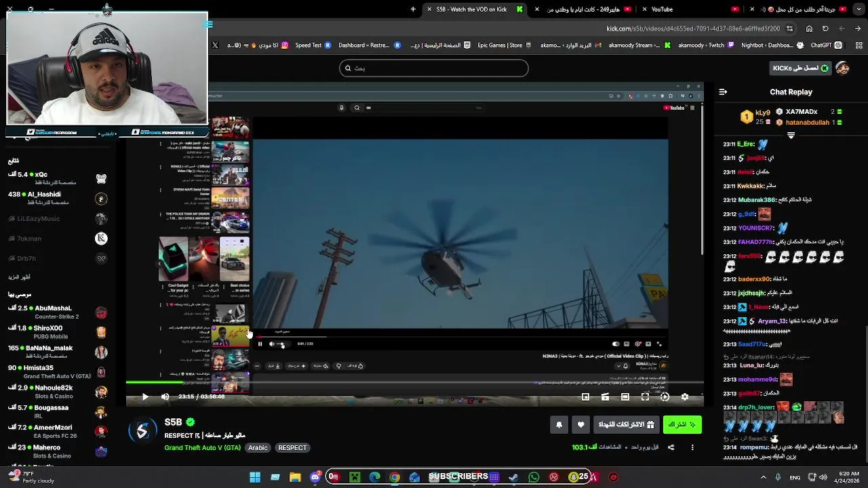
Task: Open the browser tab list dropdown
Action: click(x=859, y=9)
